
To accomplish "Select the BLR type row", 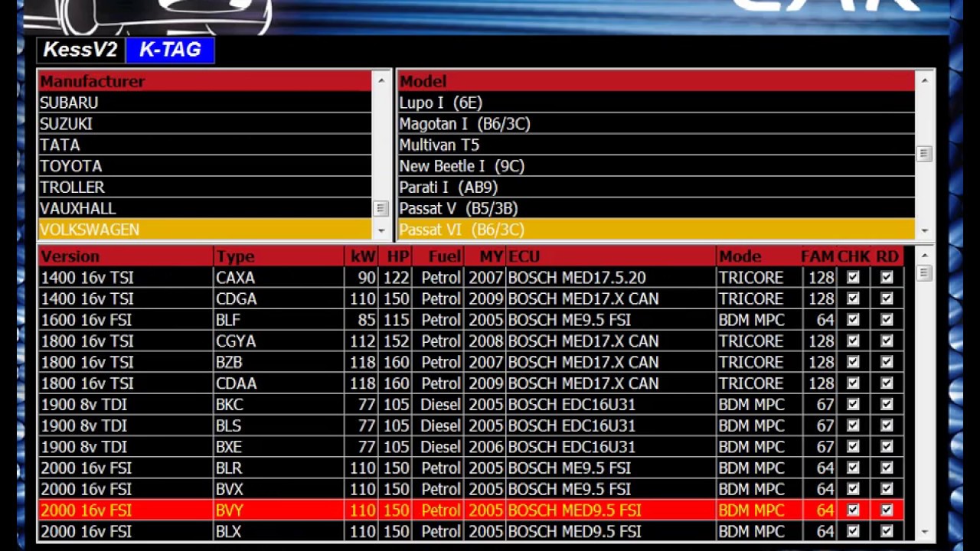I will tap(471, 468).
